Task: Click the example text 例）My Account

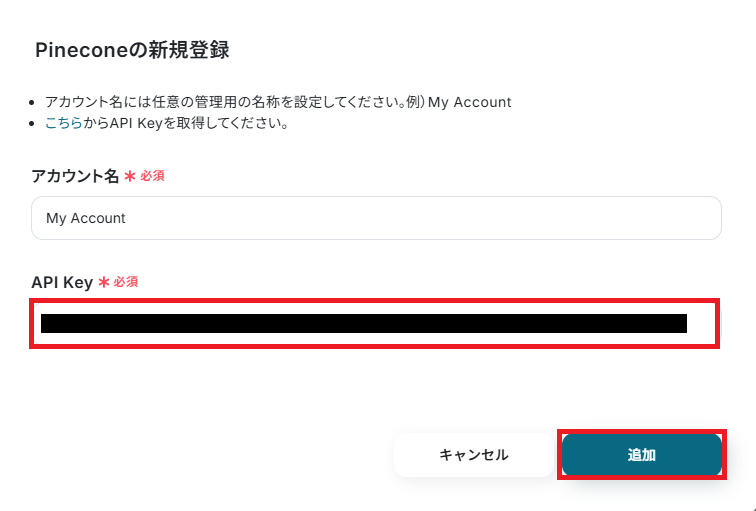Action: coord(459,102)
